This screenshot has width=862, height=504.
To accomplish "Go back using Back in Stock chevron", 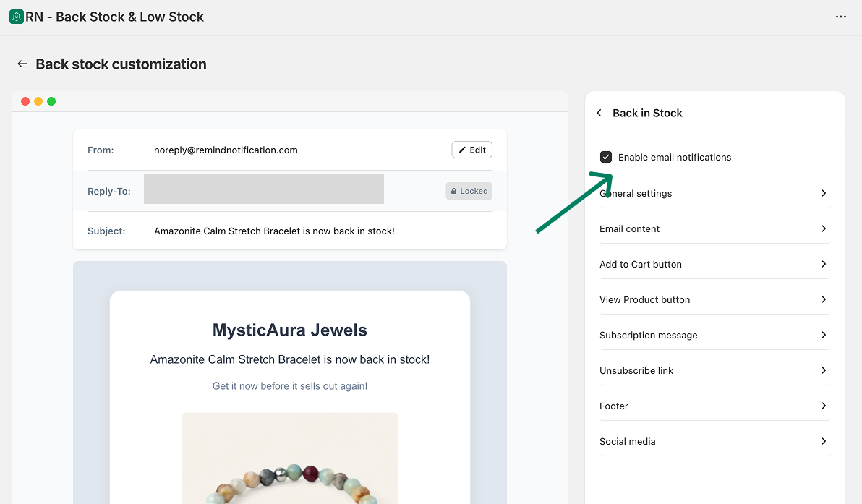I will [x=599, y=113].
